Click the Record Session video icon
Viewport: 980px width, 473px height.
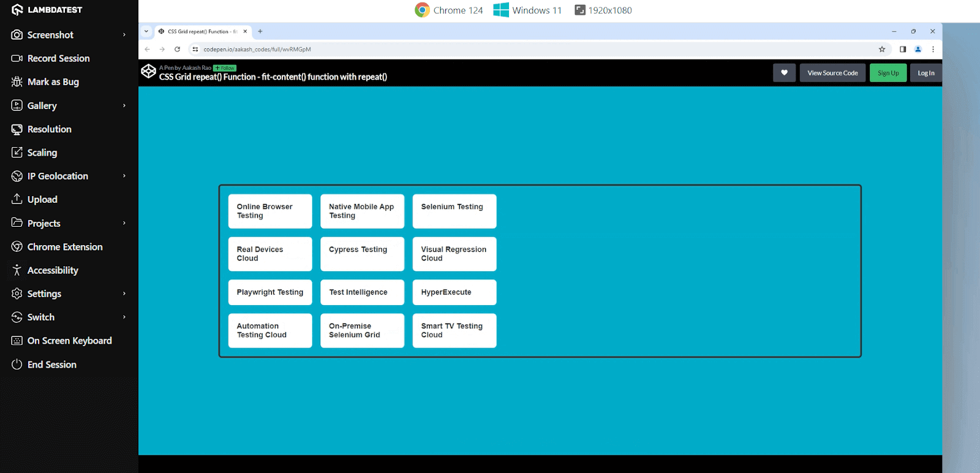[17, 58]
